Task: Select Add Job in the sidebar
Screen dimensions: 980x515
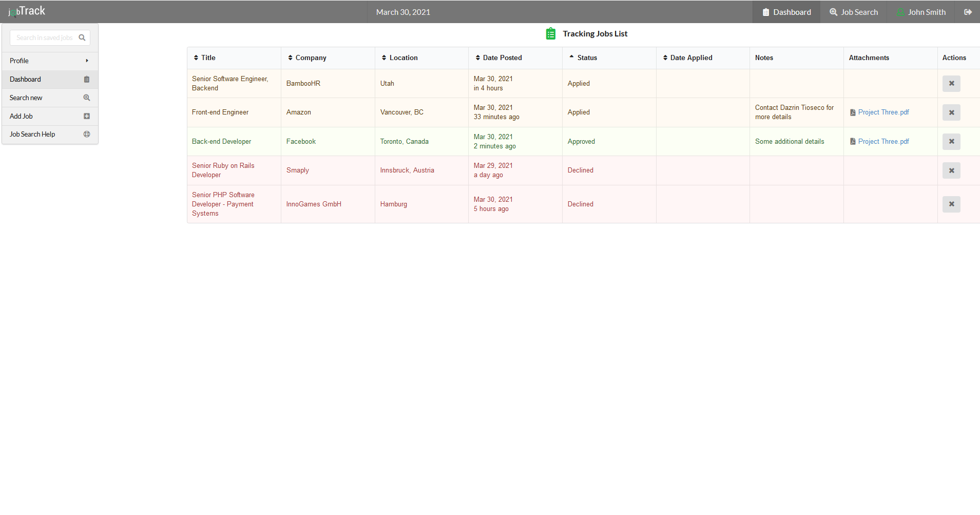Action: point(50,116)
